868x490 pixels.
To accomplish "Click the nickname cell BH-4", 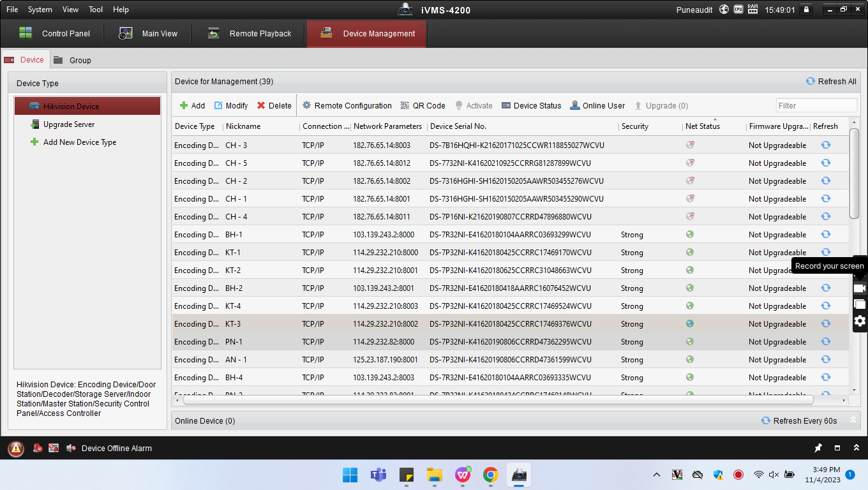I will point(234,378).
